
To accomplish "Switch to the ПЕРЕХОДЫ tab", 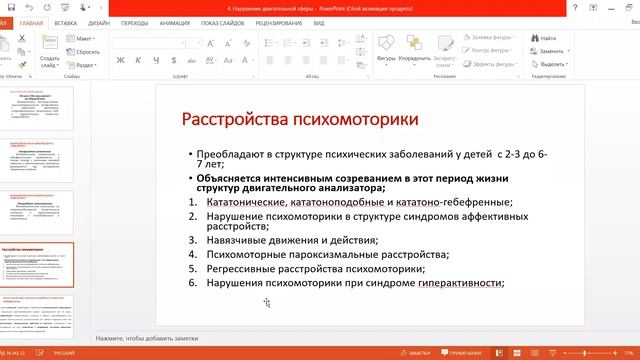I will tap(134, 23).
